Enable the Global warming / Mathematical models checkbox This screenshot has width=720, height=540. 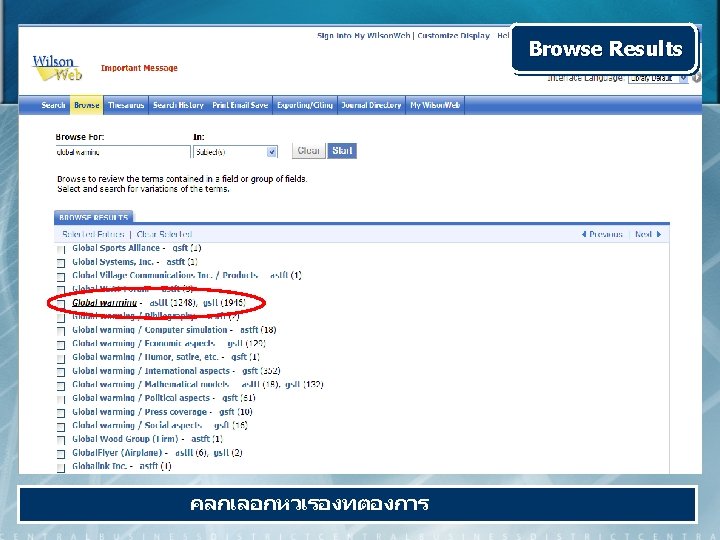tap(61, 386)
